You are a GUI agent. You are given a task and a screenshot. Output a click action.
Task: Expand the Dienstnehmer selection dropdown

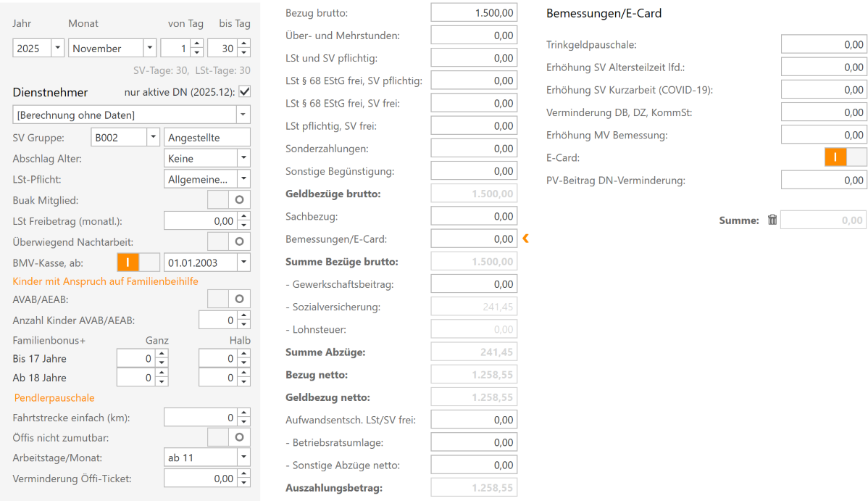243,115
